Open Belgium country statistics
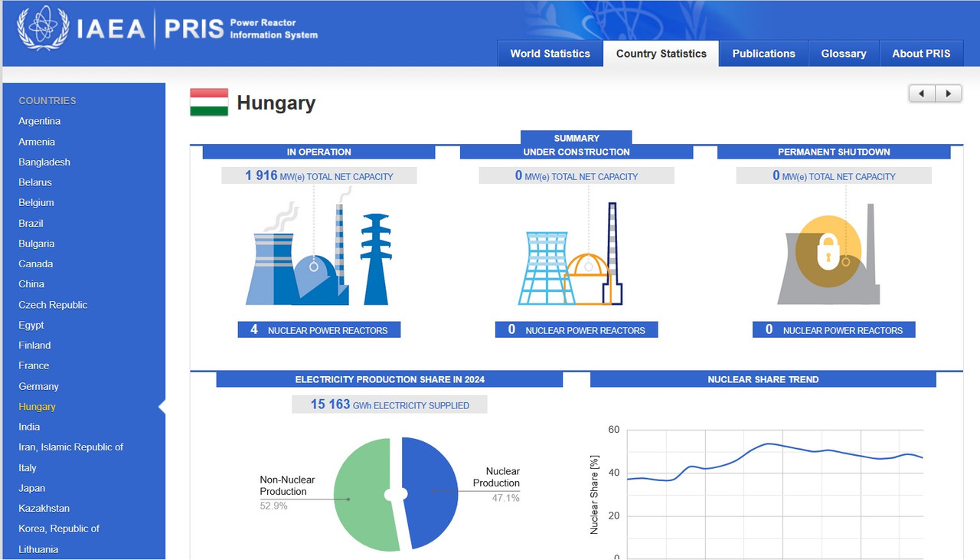 (x=36, y=202)
